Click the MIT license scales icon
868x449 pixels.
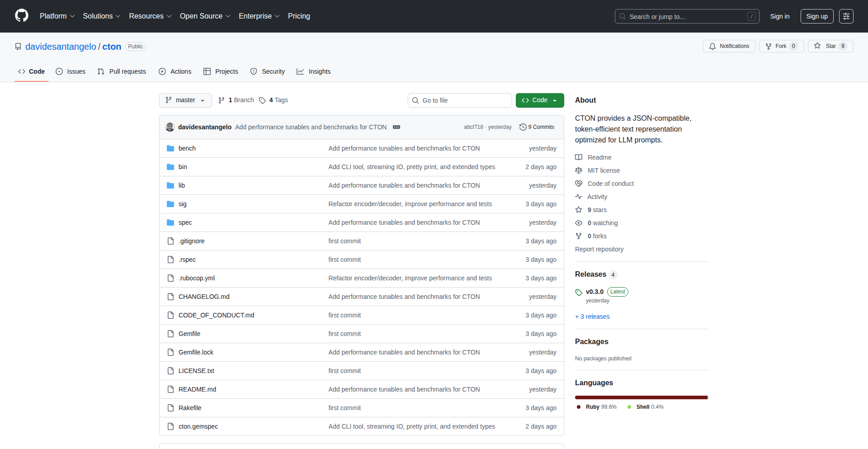pyautogui.click(x=579, y=170)
